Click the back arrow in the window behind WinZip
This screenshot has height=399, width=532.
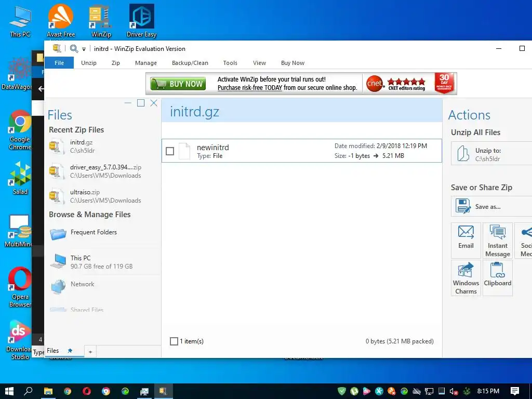point(41,89)
